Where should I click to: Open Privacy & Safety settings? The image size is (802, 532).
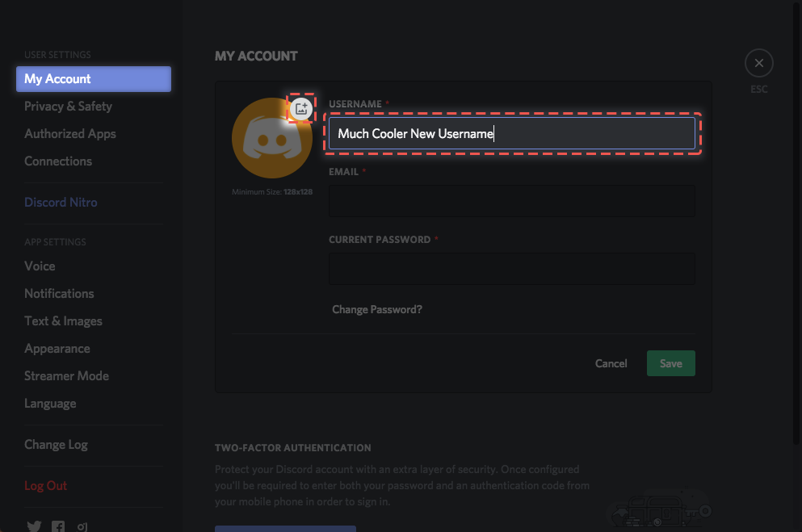(68, 107)
